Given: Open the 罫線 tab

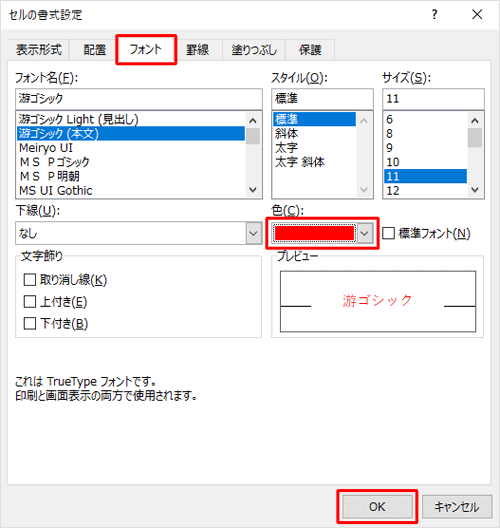Looking at the screenshot, I should 198,50.
